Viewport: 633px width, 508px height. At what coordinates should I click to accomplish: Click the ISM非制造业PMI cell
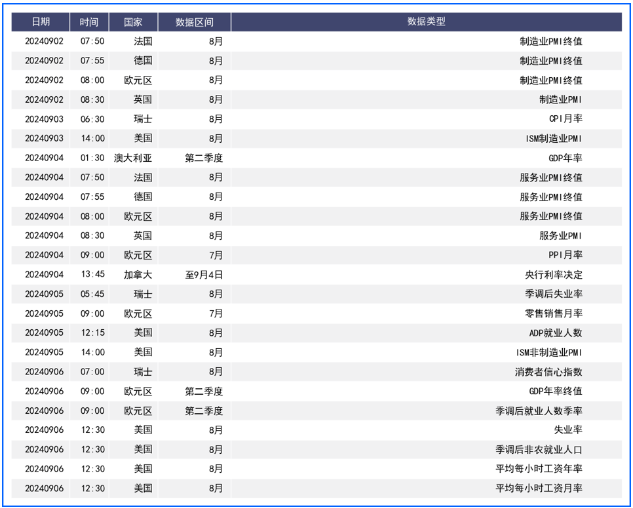click(549, 352)
